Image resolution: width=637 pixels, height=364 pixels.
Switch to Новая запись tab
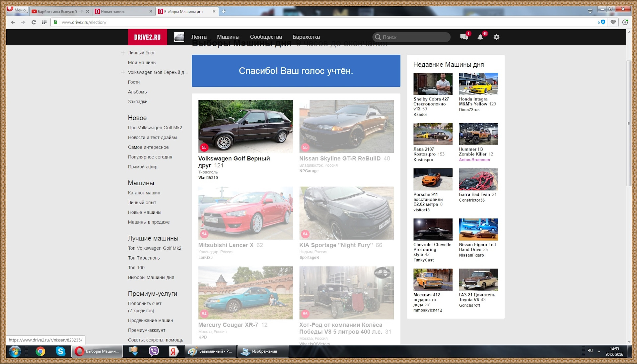pos(123,11)
